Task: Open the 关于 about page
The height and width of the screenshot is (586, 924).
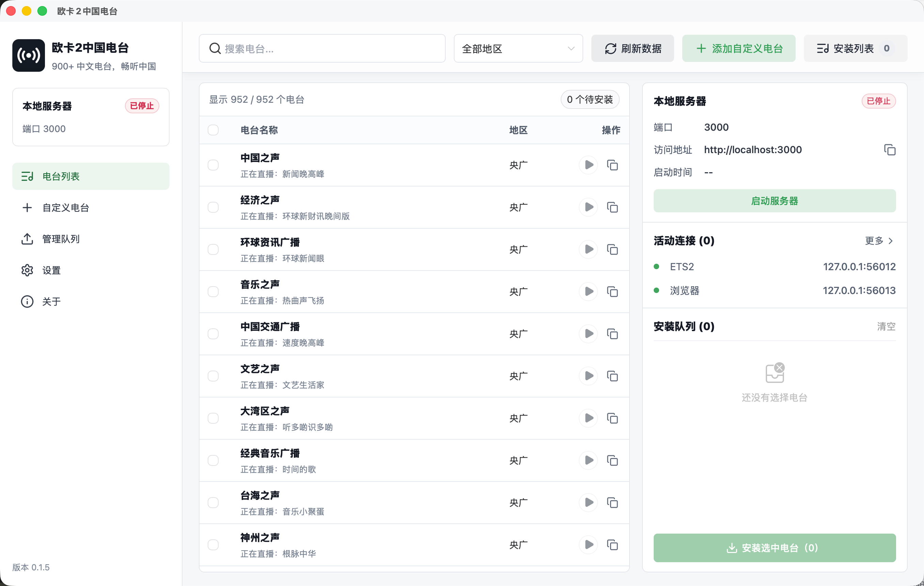Action: coord(91,302)
